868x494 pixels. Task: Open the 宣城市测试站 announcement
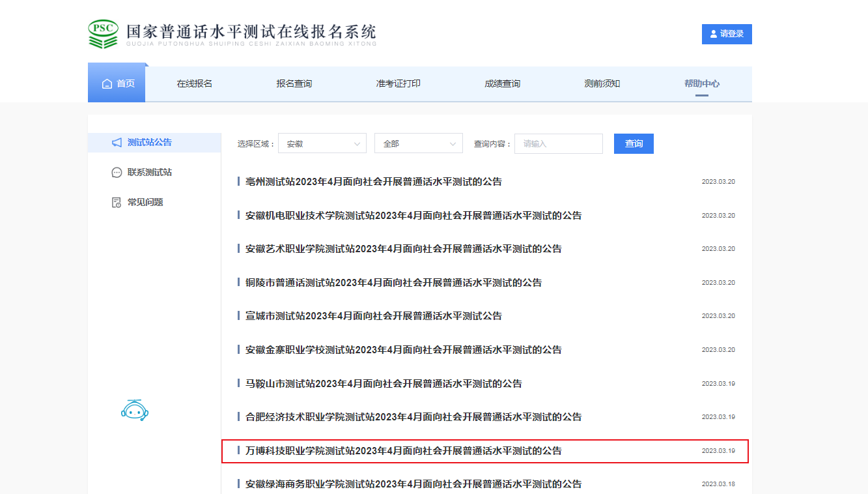tap(374, 316)
